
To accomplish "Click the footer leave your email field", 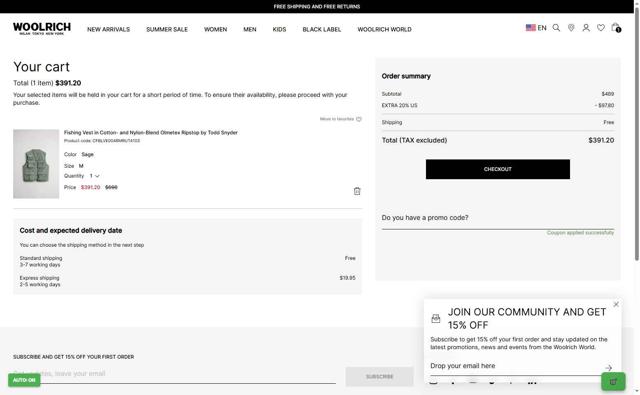I will pyautogui.click(x=174, y=374).
